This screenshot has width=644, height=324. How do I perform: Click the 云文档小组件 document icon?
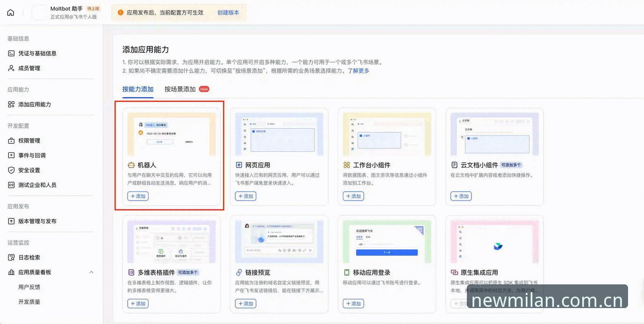pos(454,165)
